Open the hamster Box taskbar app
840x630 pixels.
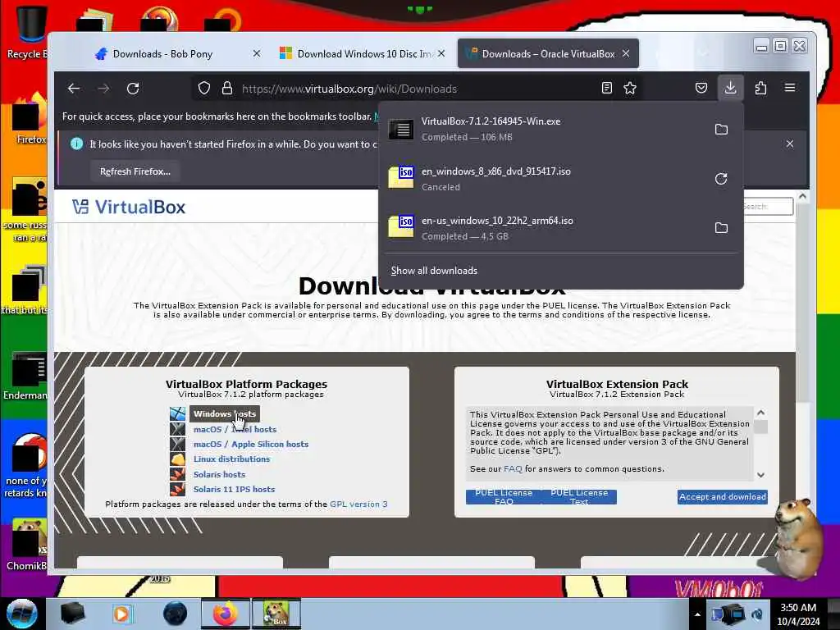[x=276, y=614]
